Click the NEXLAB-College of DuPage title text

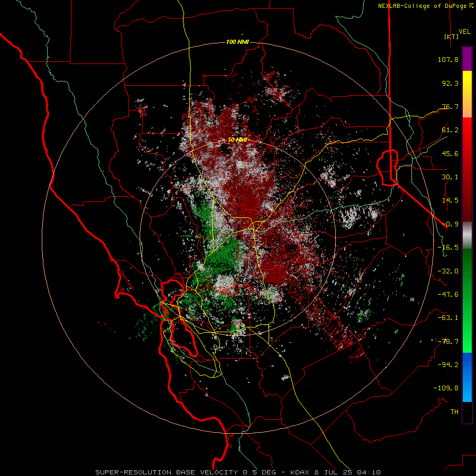pos(422,6)
